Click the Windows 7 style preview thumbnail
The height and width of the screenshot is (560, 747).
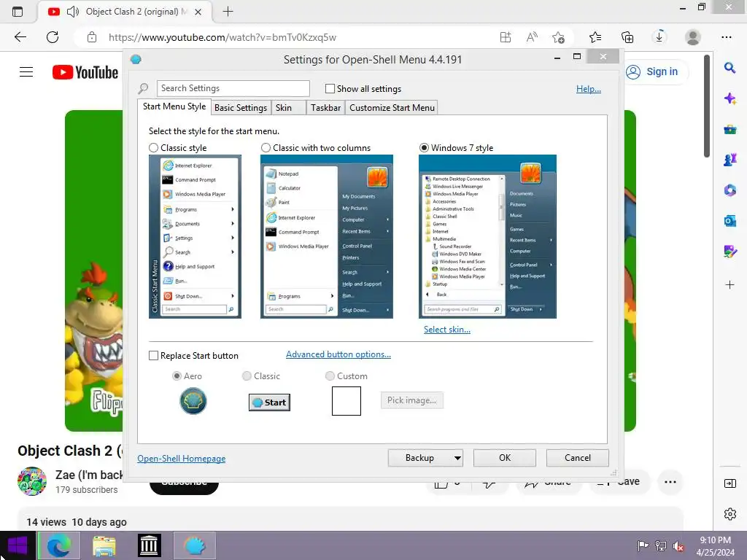point(487,237)
